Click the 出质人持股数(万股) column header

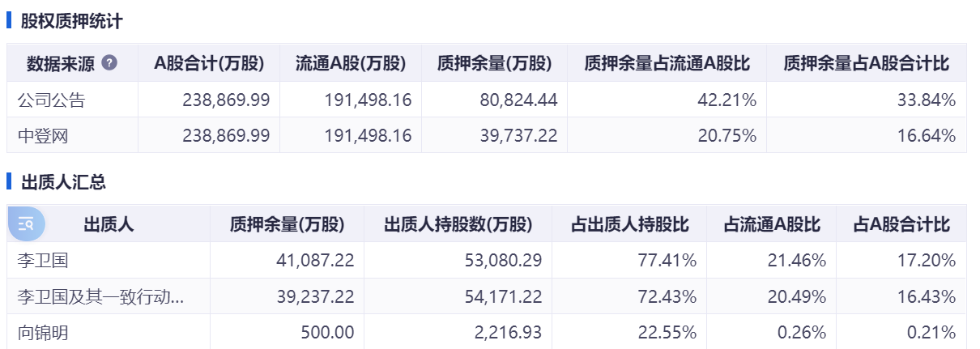point(458,224)
